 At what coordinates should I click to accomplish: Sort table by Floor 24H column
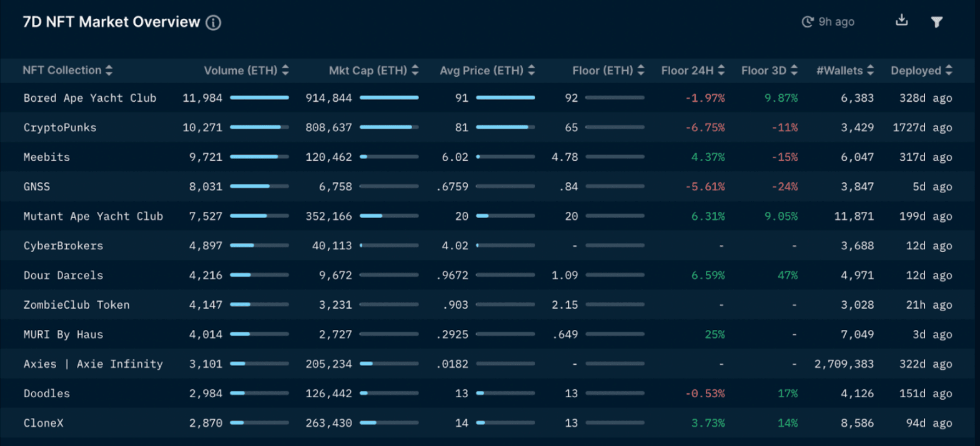pyautogui.click(x=721, y=71)
